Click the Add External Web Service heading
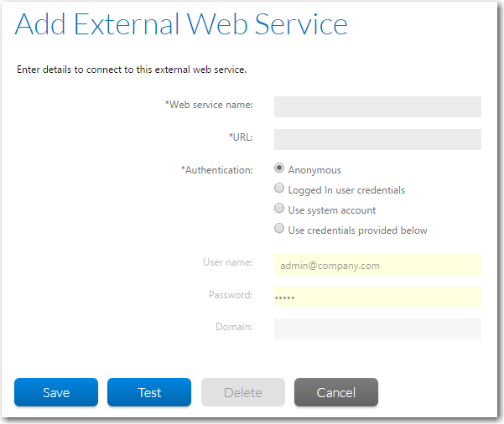The width and height of the screenshot is (504, 424). (181, 24)
